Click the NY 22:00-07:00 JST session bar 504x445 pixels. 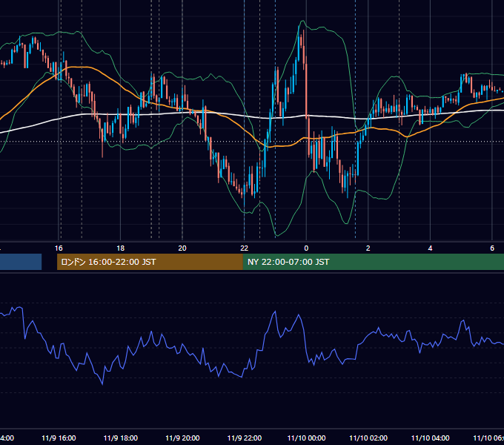[x=373, y=262]
